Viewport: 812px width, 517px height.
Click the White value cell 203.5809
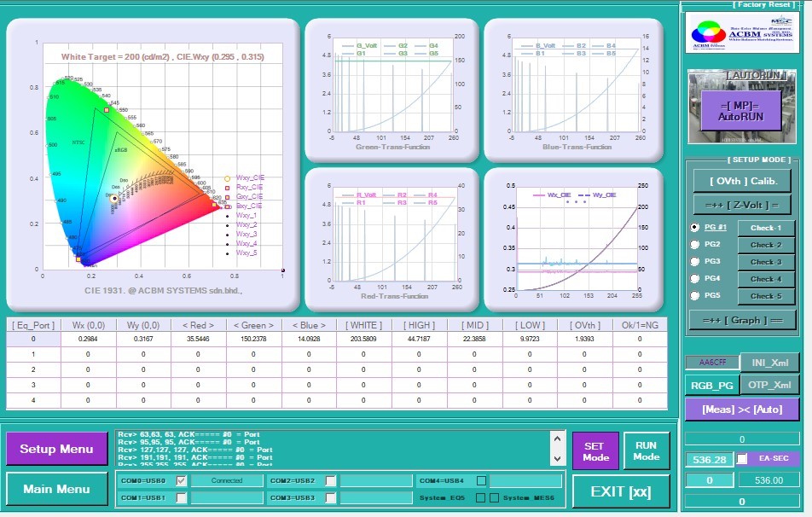(363, 339)
